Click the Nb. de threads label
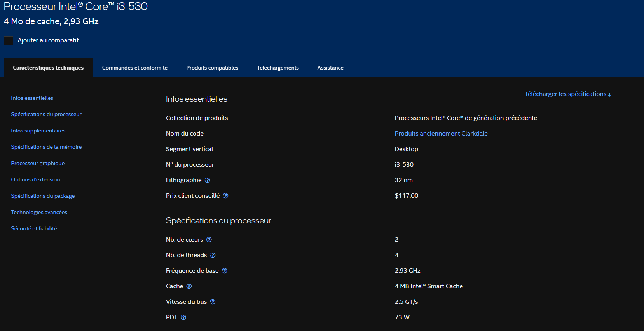Image resolution: width=644 pixels, height=331 pixels. point(186,255)
